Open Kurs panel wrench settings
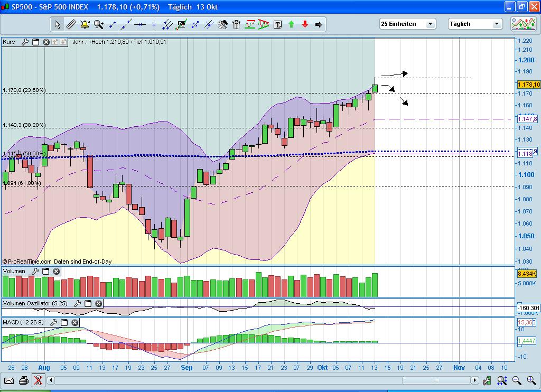Screen dimensions: 541x392 point(25,42)
